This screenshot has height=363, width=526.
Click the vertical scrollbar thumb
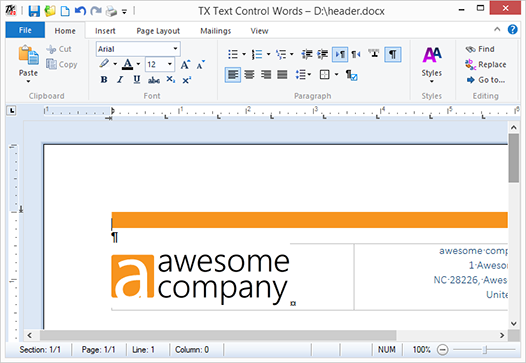514,158
